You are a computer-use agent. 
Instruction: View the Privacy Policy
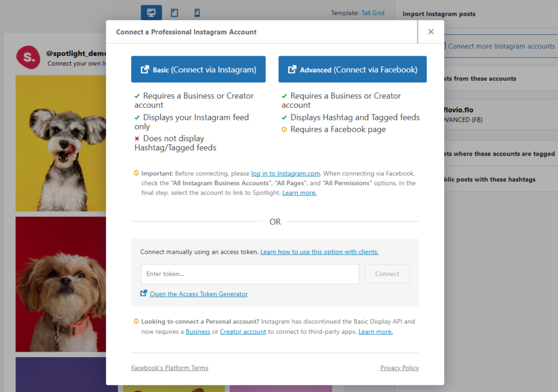click(x=399, y=367)
